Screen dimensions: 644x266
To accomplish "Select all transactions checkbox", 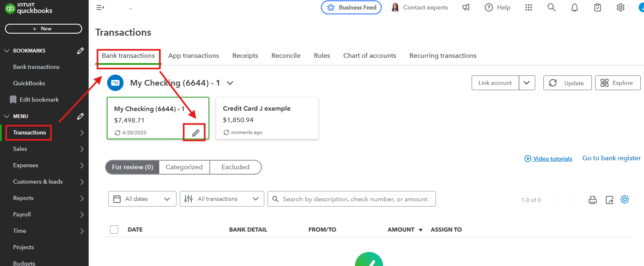I will [x=114, y=230].
